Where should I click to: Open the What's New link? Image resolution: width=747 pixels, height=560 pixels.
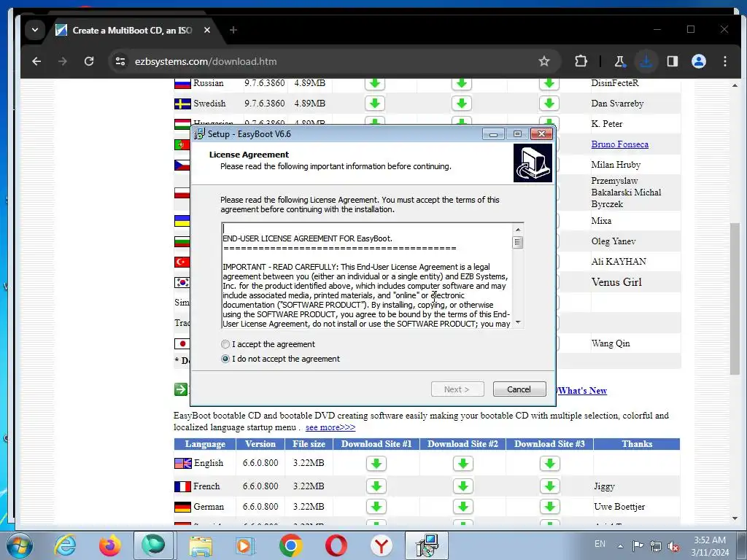(582, 391)
